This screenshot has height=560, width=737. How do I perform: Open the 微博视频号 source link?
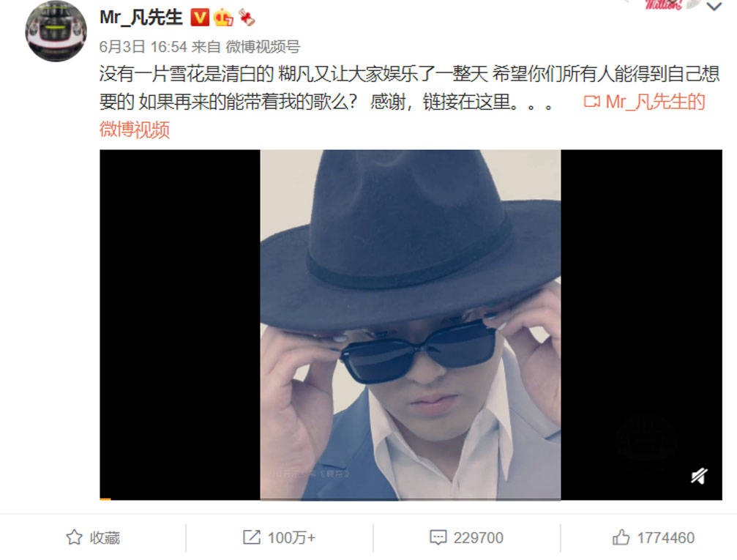263,47
